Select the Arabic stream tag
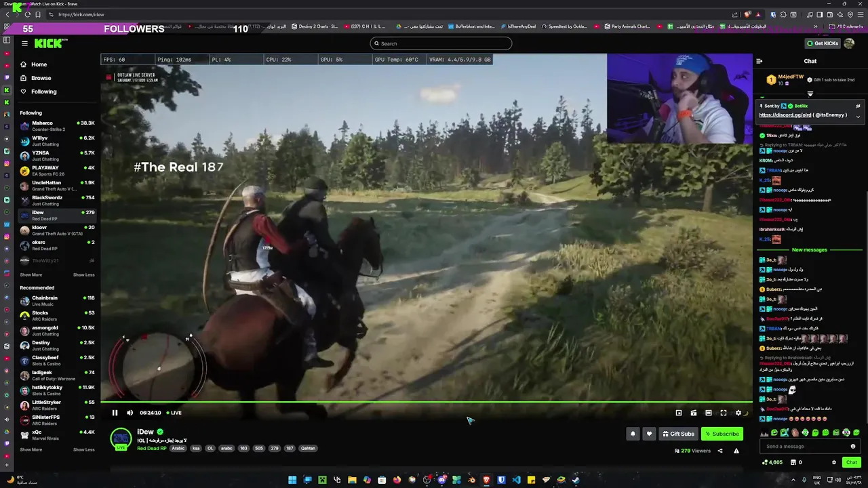The width and height of the screenshot is (868, 488). pyautogui.click(x=178, y=448)
